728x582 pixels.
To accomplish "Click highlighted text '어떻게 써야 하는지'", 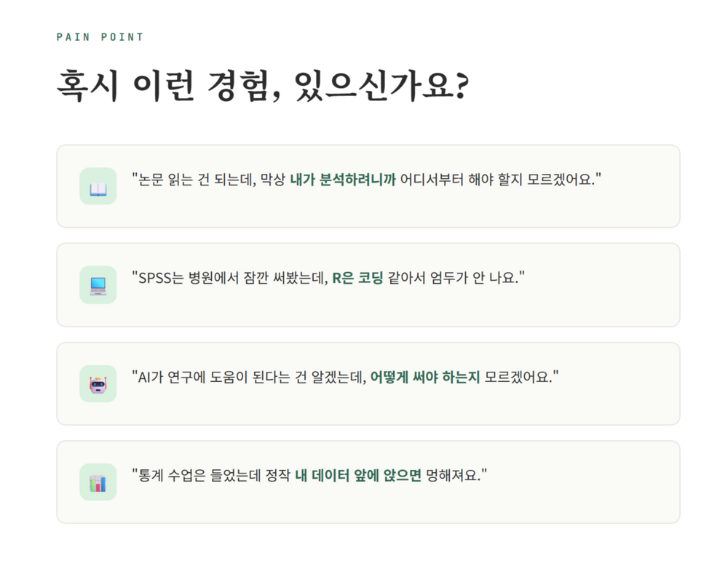I will (x=425, y=376).
